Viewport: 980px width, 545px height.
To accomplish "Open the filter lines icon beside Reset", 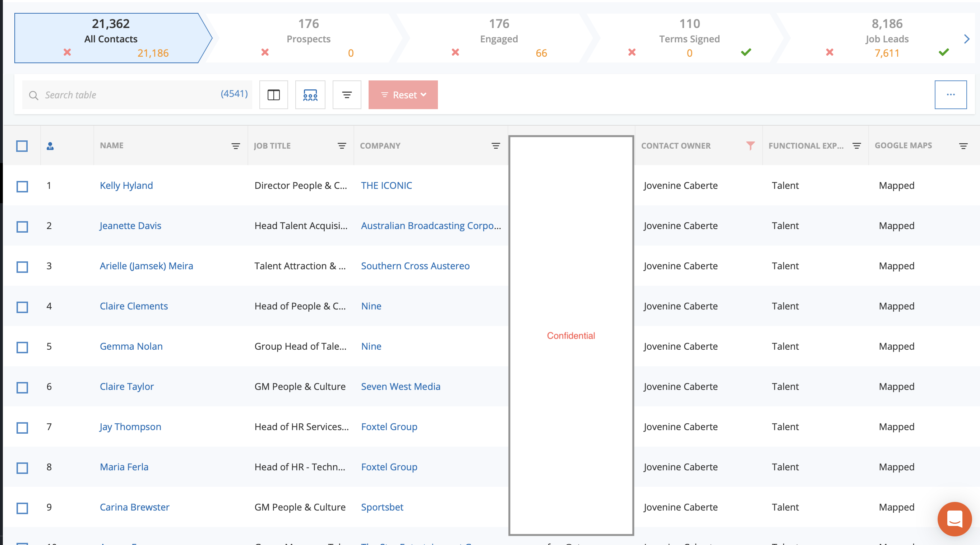I will pos(347,95).
